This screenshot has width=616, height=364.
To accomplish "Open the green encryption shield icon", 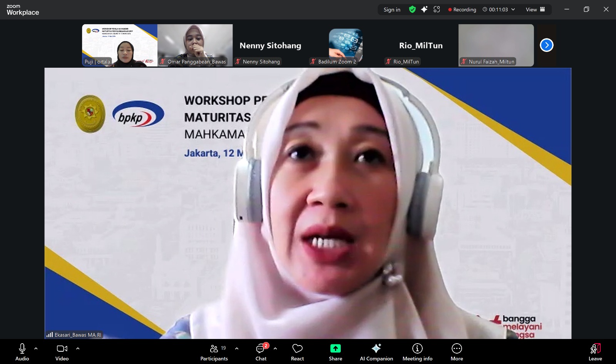I will 412,9.
